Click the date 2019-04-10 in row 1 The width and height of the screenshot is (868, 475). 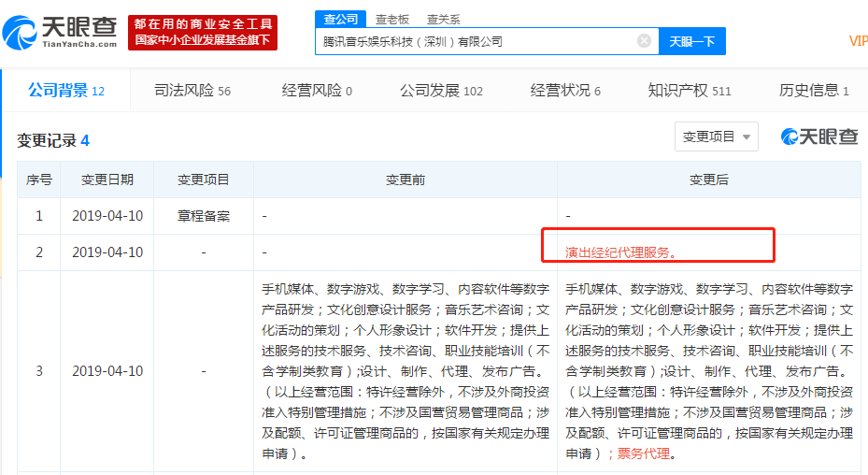click(107, 216)
